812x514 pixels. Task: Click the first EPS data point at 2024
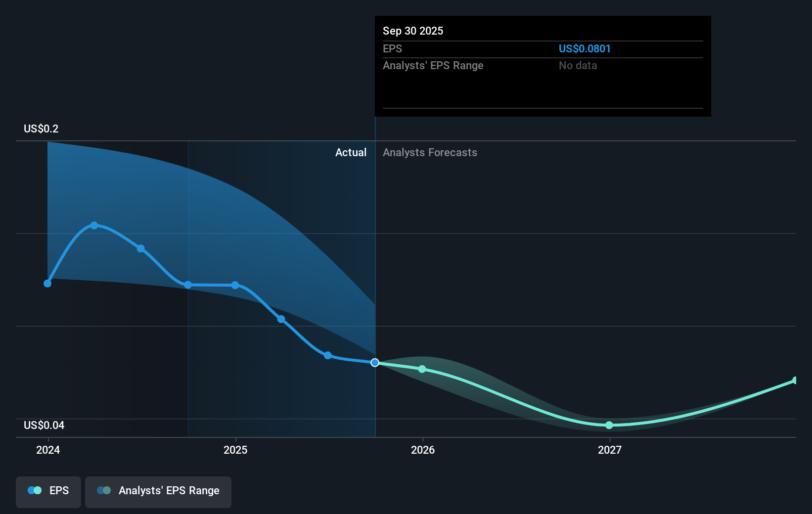point(47,283)
